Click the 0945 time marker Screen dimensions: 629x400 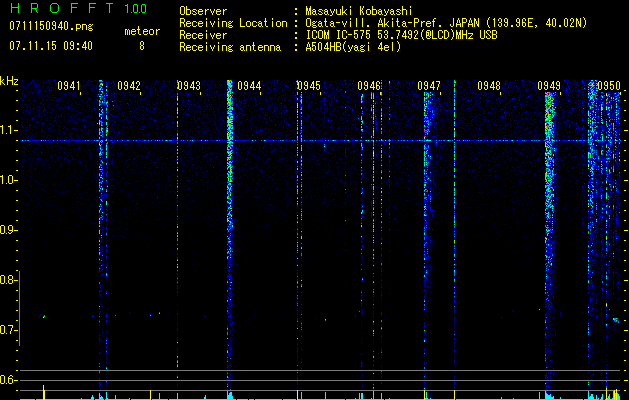(x=309, y=86)
